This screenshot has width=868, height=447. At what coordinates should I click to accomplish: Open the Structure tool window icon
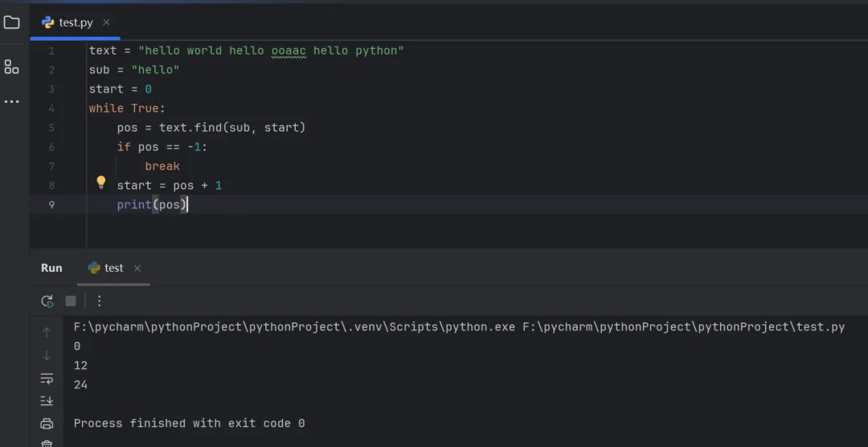click(11, 67)
